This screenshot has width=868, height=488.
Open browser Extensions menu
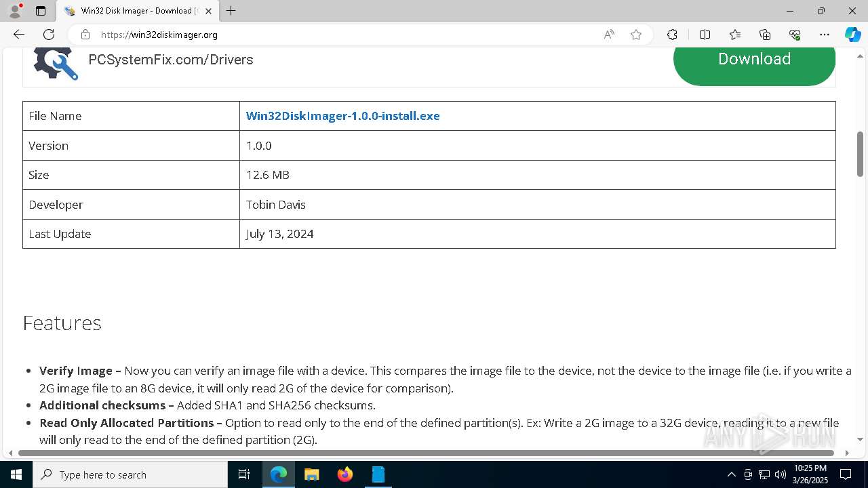tap(672, 35)
